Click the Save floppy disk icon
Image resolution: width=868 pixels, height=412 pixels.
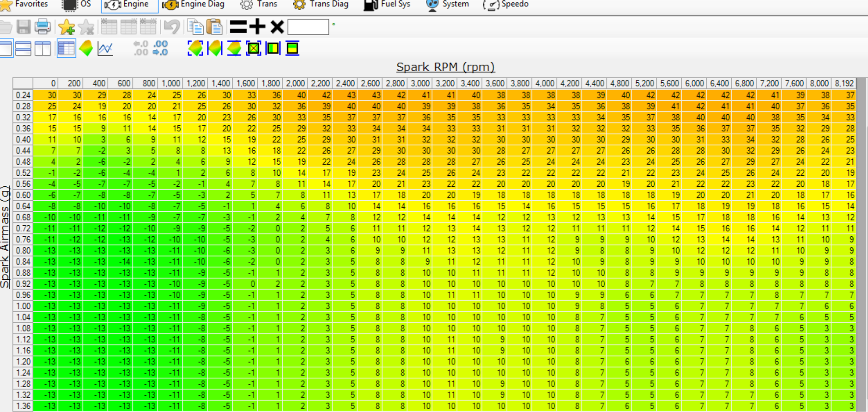(x=23, y=27)
